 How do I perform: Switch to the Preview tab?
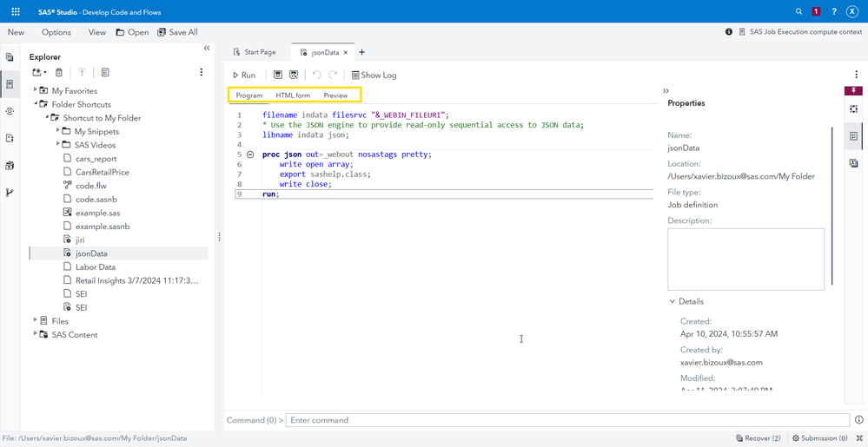(x=335, y=95)
